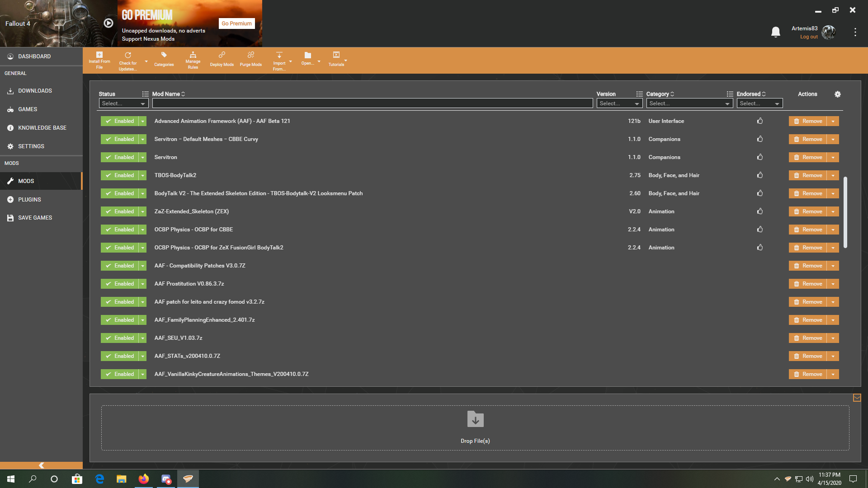Switch to Plugins in the sidebar
The height and width of the screenshot is (488, 868).
[x=41, y=199]
